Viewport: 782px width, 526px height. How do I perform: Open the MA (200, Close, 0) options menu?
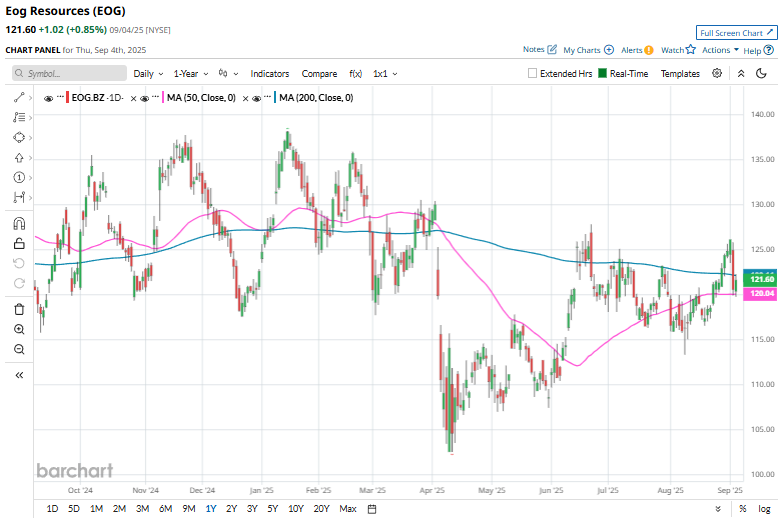pyautogui.click(x=267, y=96)
